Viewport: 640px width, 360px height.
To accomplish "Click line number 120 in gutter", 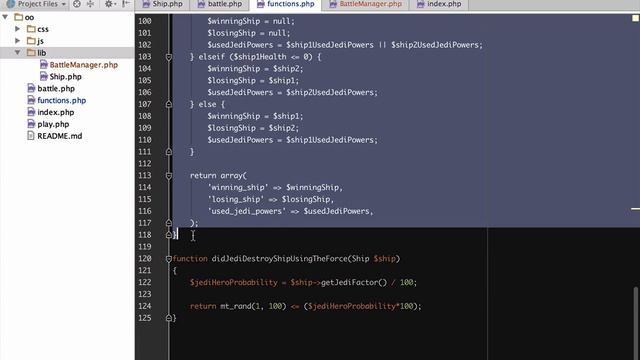I will [144, 258].
